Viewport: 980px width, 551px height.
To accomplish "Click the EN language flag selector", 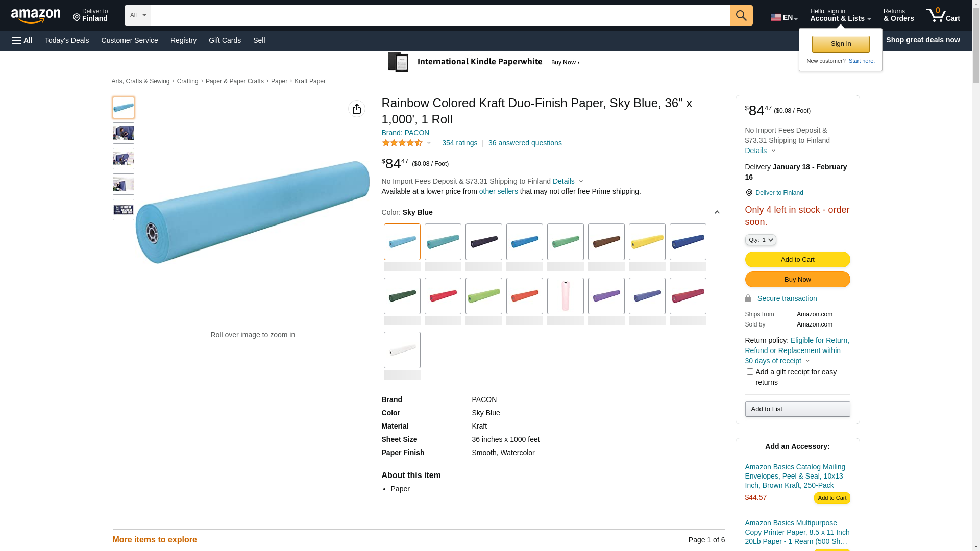I will tap(783, 17).
